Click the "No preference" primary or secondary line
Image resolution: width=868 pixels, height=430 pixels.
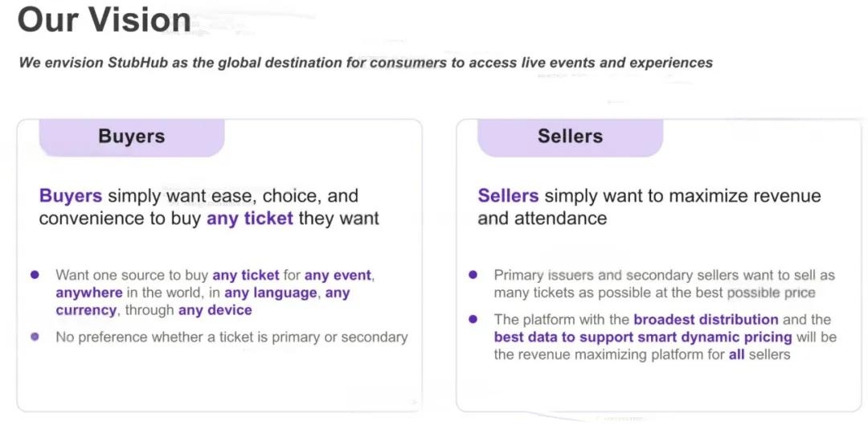(x=231, y=337)
